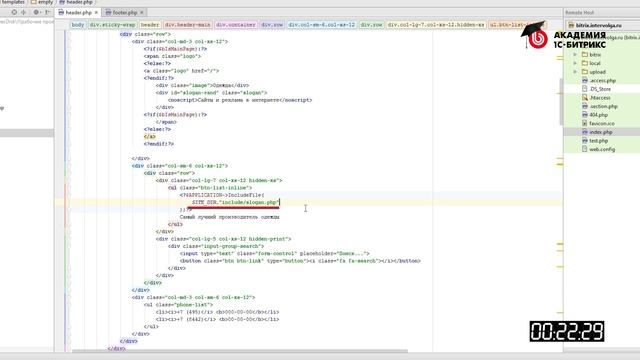The width and height of the screenshot is (640, 360).
Task: Click the 404.php file icon
Action: tap(585, 115)
